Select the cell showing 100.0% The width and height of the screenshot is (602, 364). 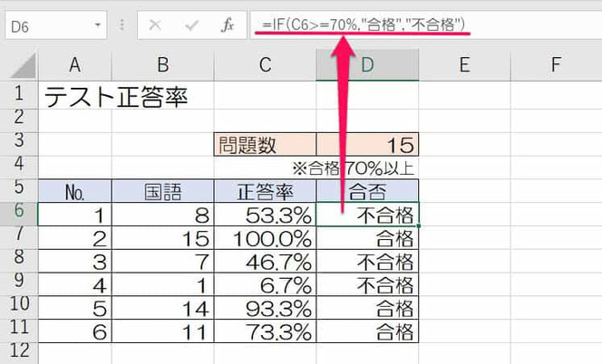[x=265, y=238]
